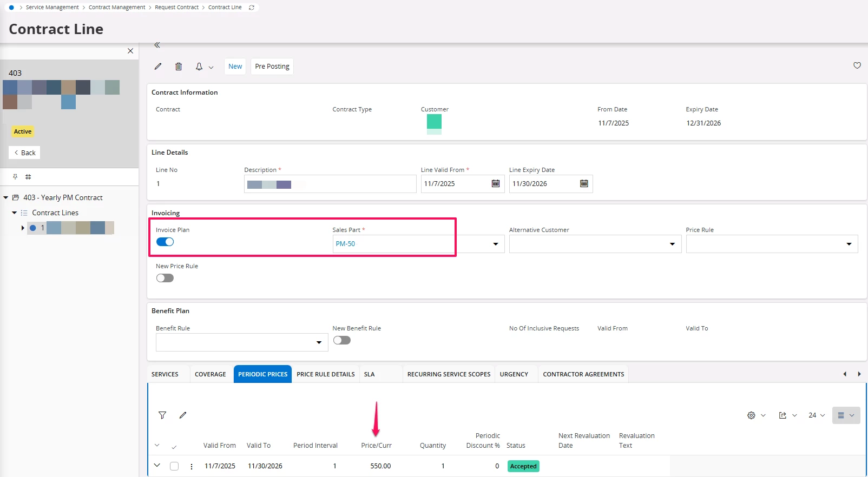Click the Pre Posting button
The height and width of the screenshot is (477, 868).
pyautogui.click(x=272, y=67)
